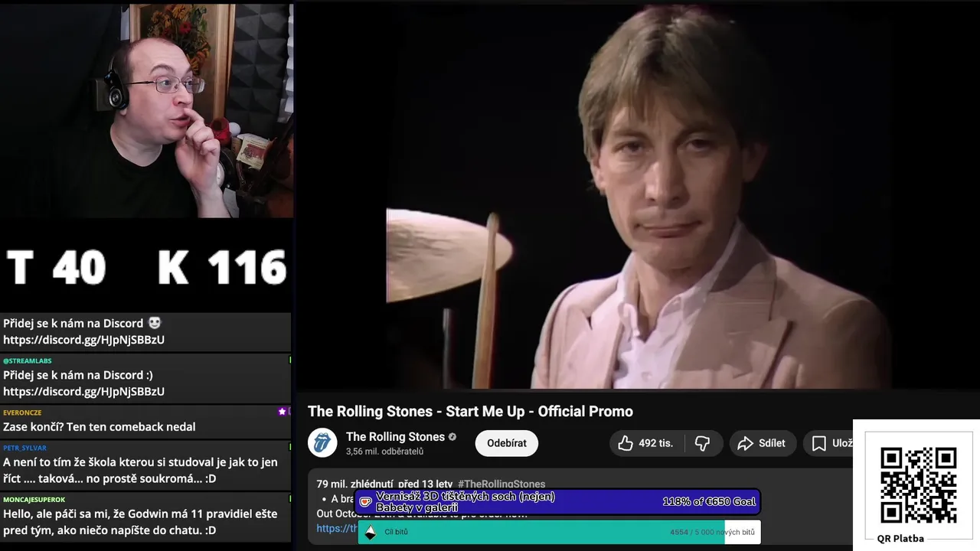Click the star badge on EVERONCZE message
The image size is (980, 551).
click(x=283, y=412)
